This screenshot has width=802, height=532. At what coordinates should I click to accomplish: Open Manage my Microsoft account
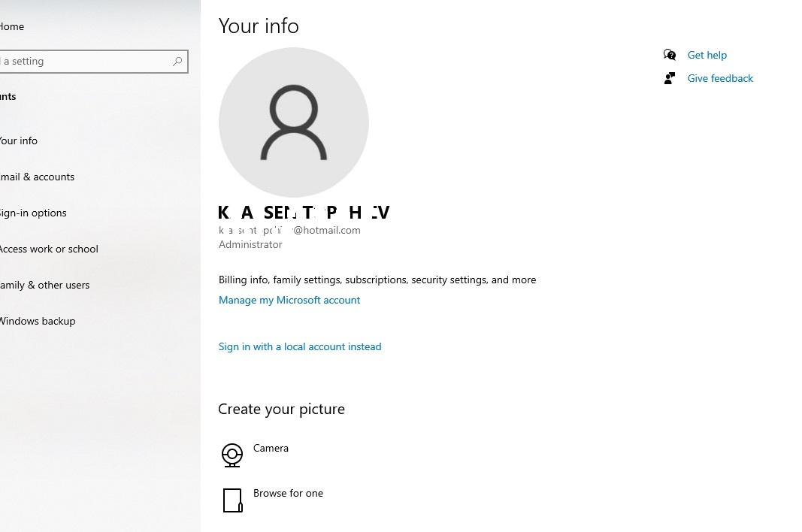point(289,300)
